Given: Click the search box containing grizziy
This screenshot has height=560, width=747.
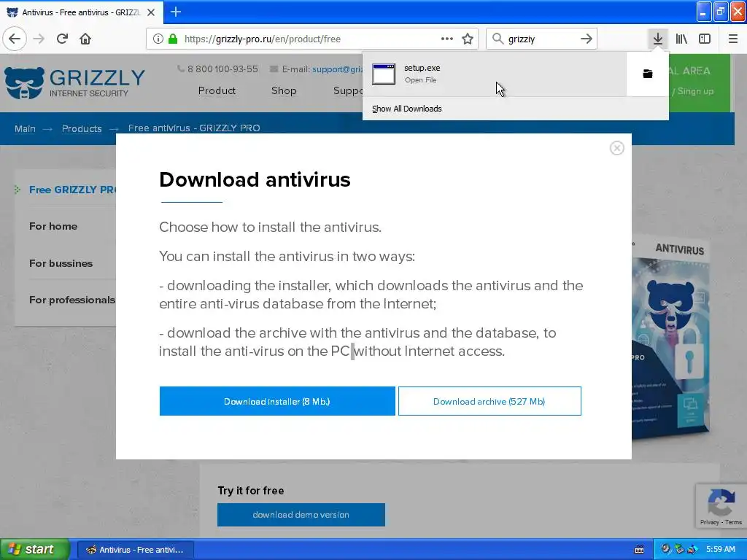Looking at the screenshot, I should pyautogui.click(x=541, y=39).
